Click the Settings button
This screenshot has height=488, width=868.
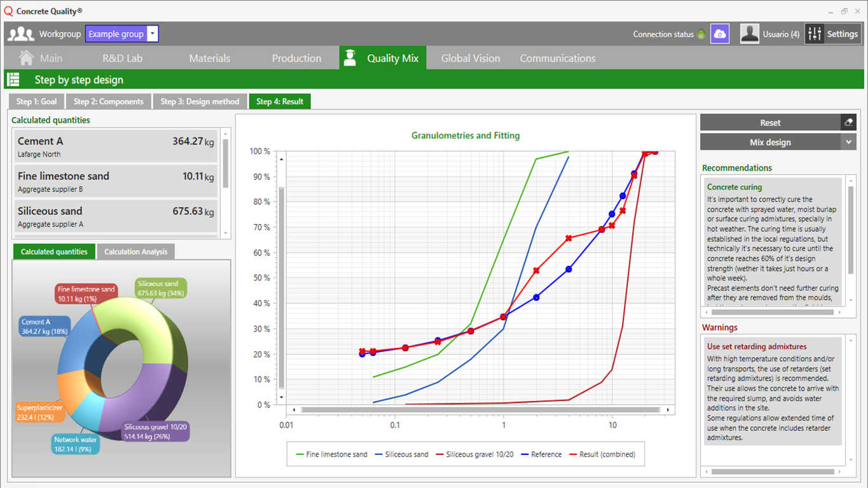click(x=832, y=33)
